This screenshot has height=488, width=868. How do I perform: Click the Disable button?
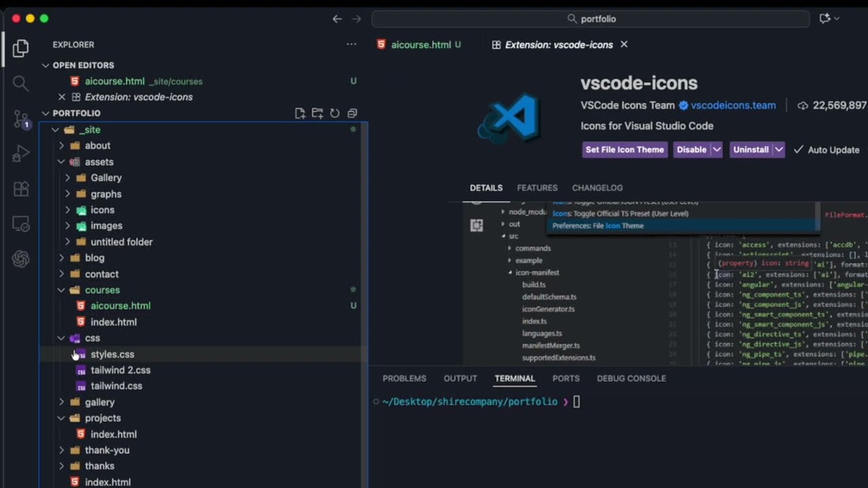click(691, 150)
